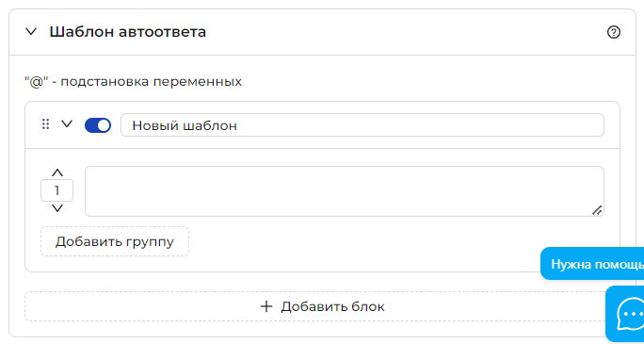Collapse the Шаблон автоответа section chevron

(31, 32)
